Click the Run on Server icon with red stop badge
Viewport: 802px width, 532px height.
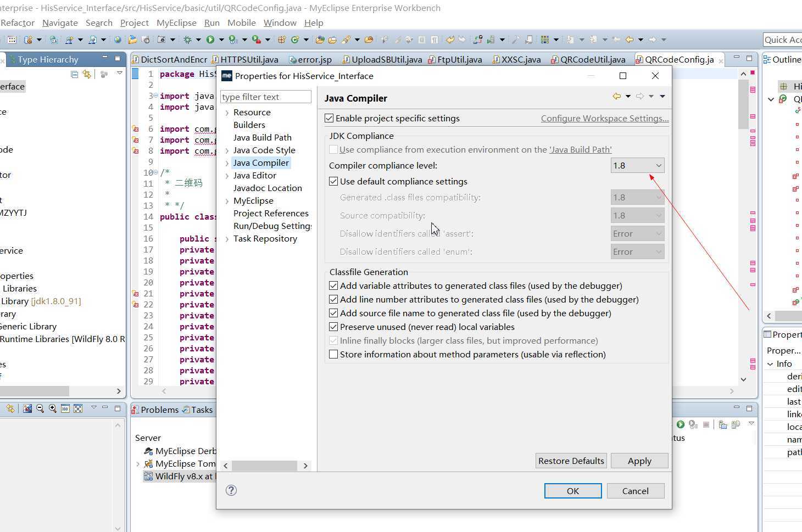coord(256,40)
